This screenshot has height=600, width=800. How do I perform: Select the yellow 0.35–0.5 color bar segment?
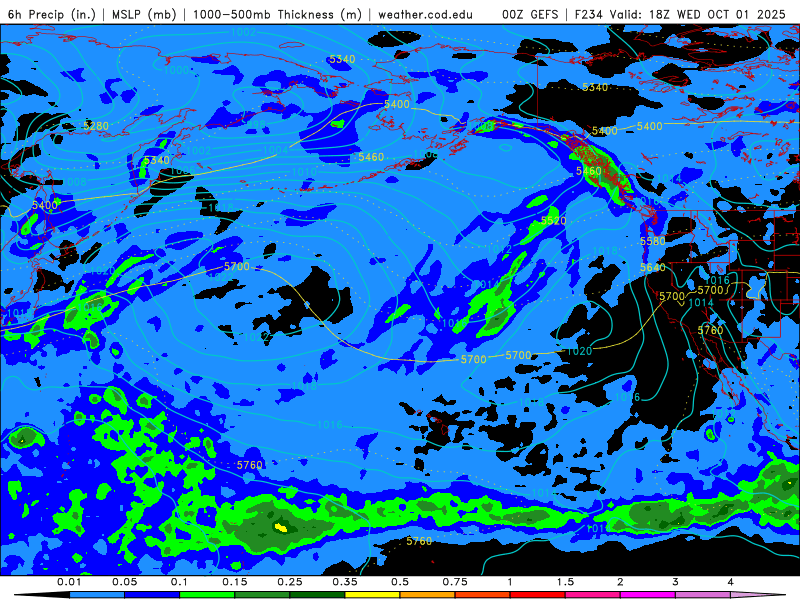372,595
